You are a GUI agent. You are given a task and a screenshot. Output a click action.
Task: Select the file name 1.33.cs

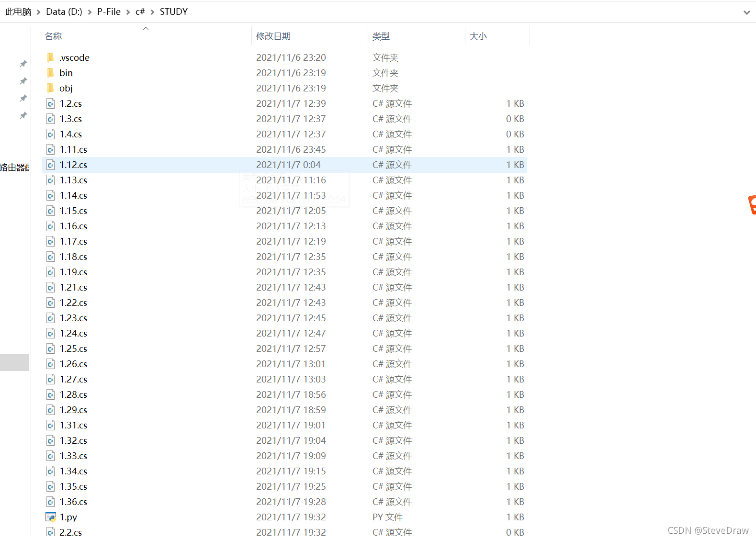(x=73, y=456)
